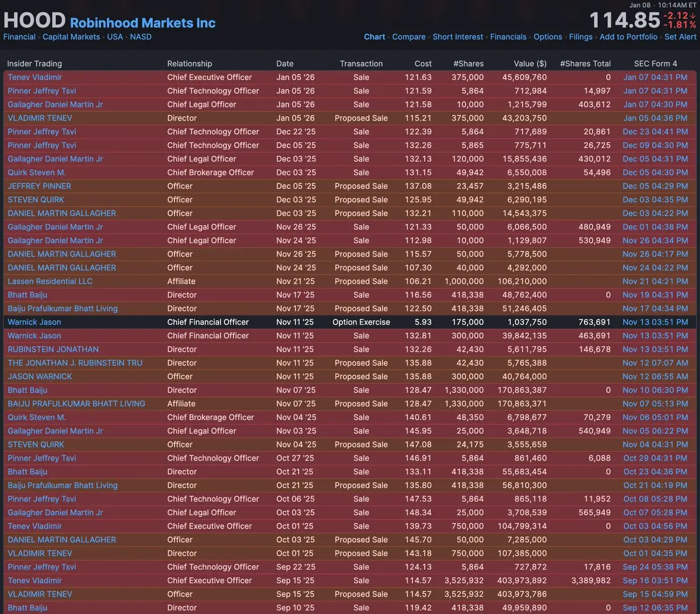
Task: Open SEC filing Oct 23 04:36 PM
Action: [x=655, y=472]
